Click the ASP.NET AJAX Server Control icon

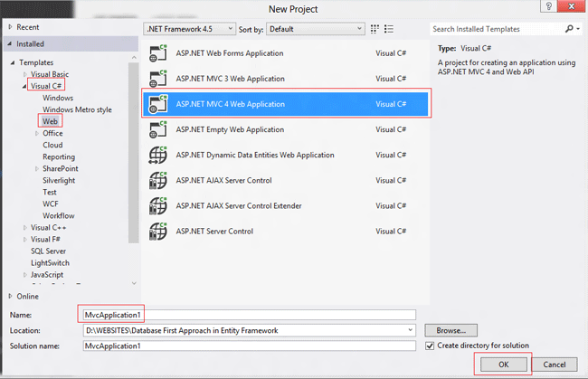point(158,180)
